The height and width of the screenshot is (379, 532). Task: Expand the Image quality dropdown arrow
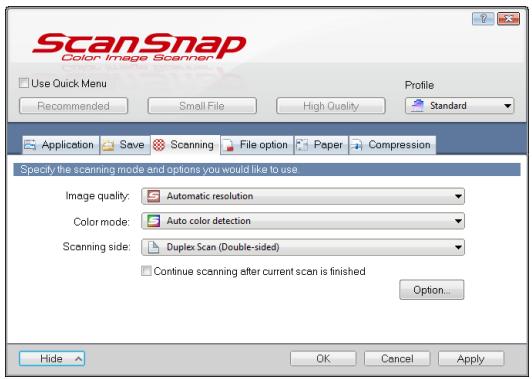[x=458, y=196]
